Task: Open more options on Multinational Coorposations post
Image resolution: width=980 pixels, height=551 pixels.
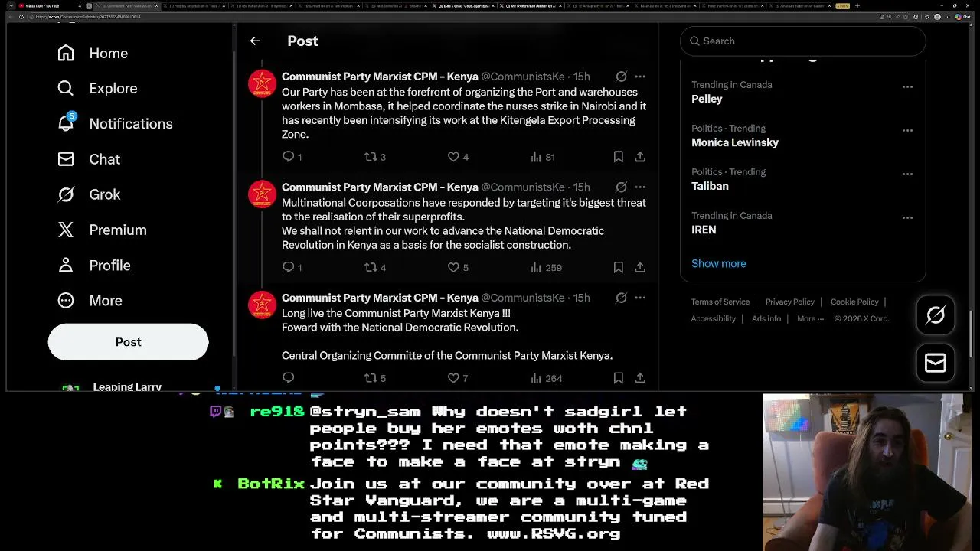Action: click(x=640, y=187)
